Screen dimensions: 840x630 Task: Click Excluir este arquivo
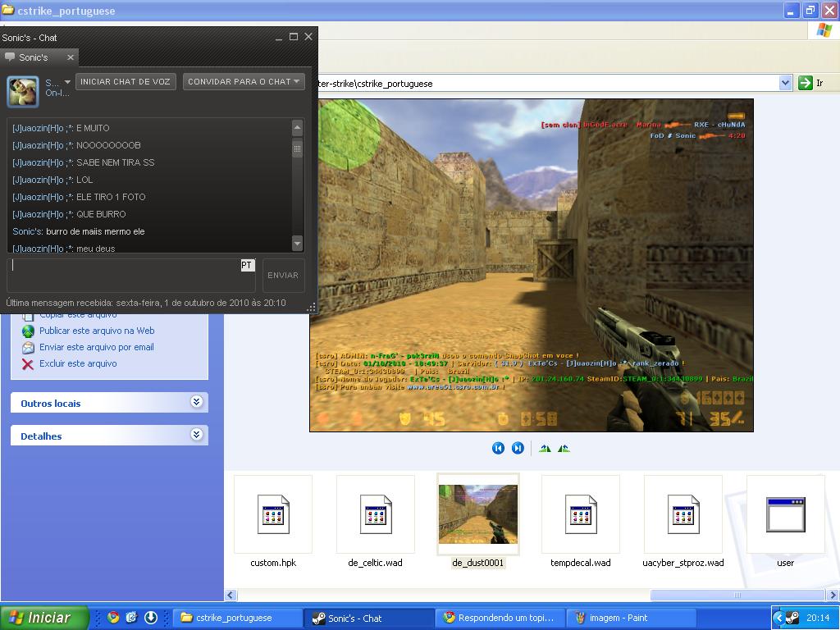point(78,363)
